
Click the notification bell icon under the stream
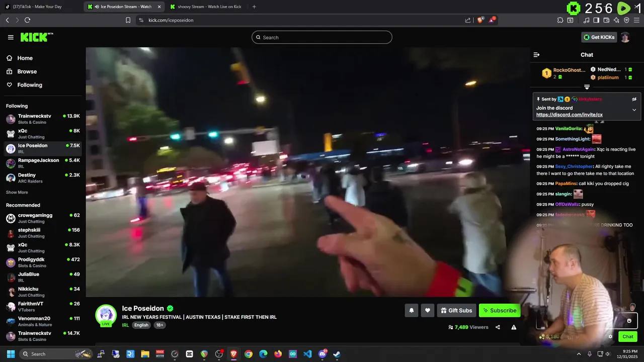[411, 311]
